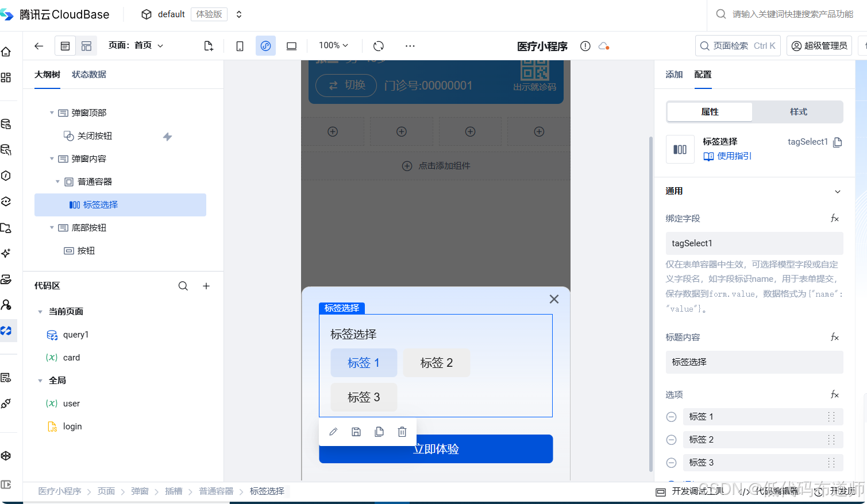The image size is (867, 504).
Task: Switch to desktop preview mode icon
Action: point(291,45)
